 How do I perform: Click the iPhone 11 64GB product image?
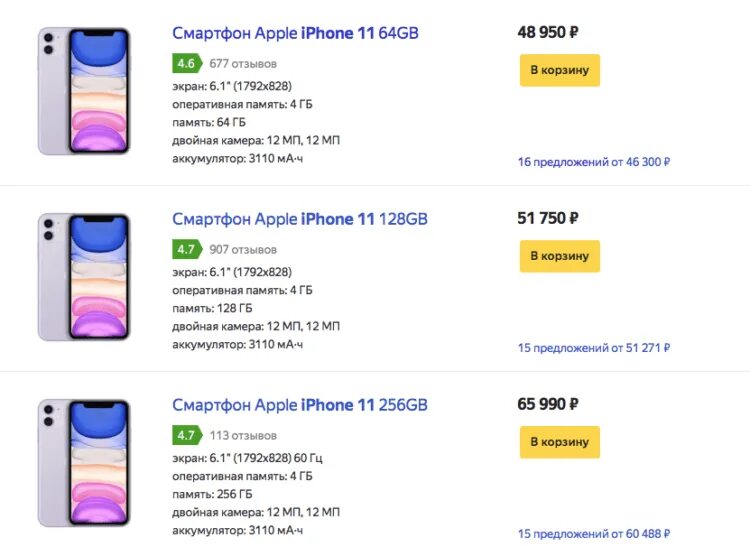click(84, 91)
